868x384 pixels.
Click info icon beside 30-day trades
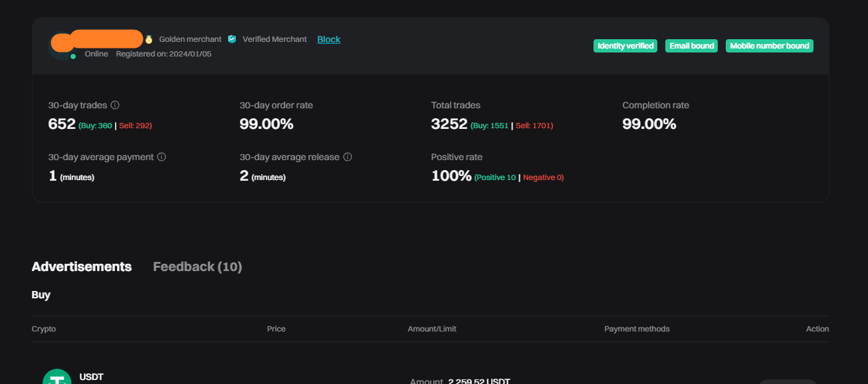click(x=115, y=105)
